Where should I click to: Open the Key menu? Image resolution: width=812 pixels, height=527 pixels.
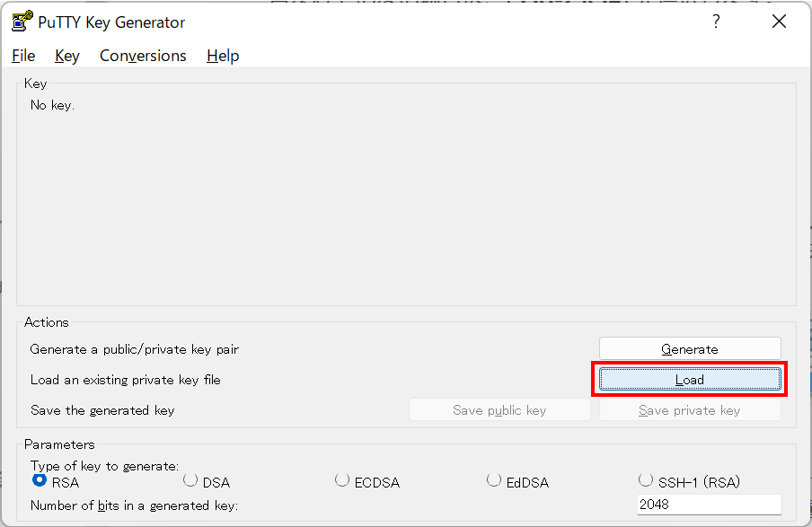click(x=67, y=56)
